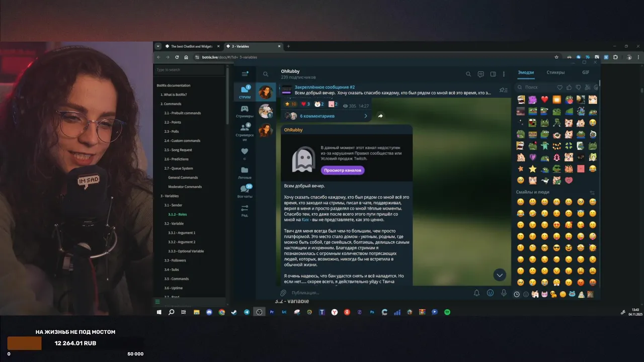Viewport: 644px width, 362px height.
Task: Open '1. What is BotRix?' docs item
Action: 174,95
